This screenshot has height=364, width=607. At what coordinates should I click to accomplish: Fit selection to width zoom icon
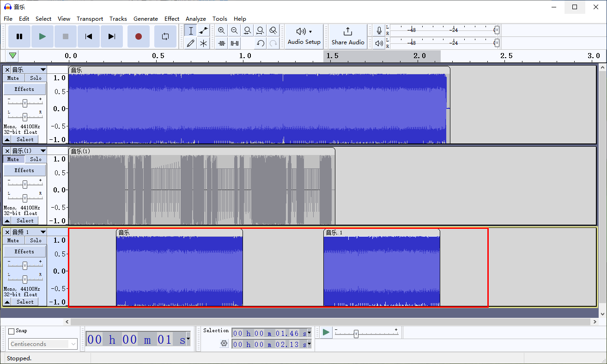[248, 31]
